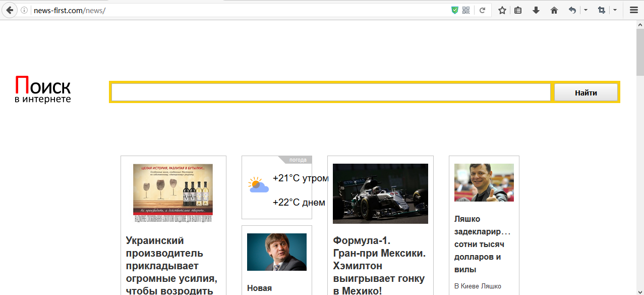Show bookmarks list icon
The image size is (644, 295).
[518, 10]
